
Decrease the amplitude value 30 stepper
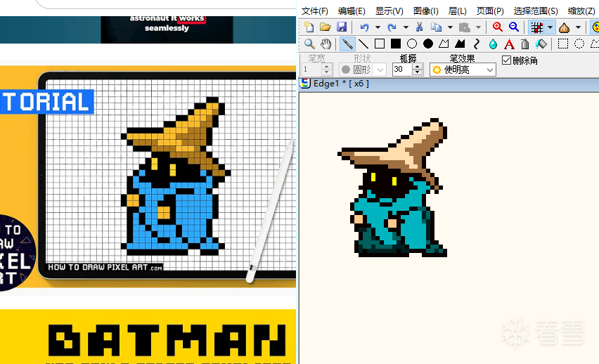tap(417, 72)
